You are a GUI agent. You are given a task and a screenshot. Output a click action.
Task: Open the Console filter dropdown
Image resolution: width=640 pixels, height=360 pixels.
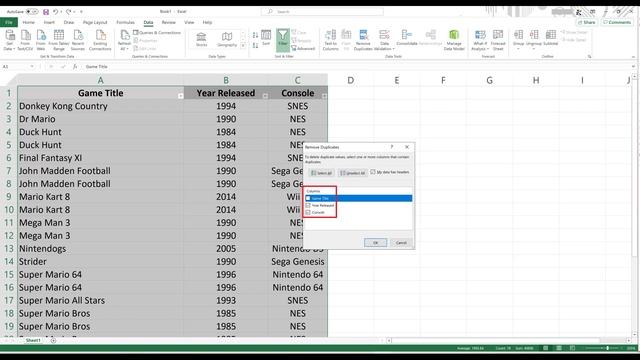click(x=324, y=96)
